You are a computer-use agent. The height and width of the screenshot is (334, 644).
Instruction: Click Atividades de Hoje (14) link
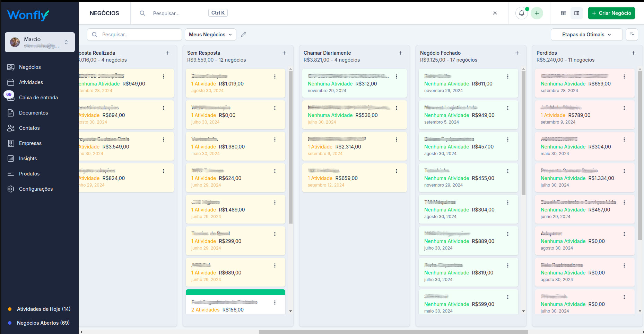pyautogui.click(x=44, y=309)
